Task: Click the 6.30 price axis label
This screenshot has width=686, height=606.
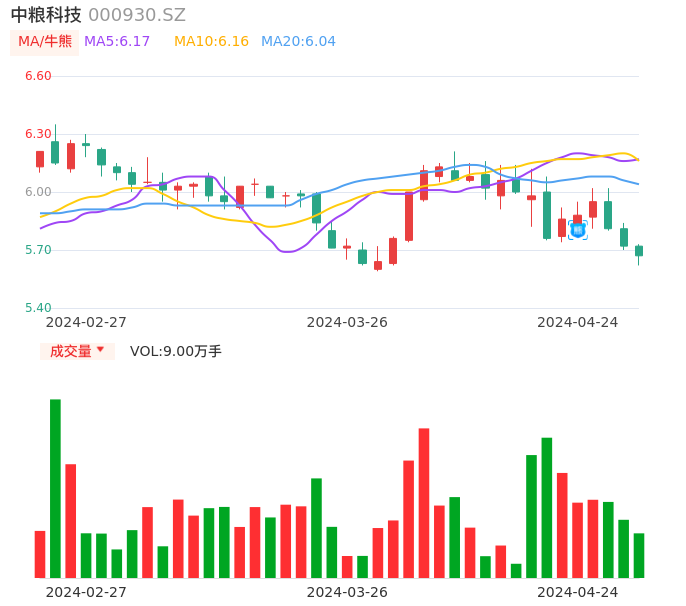Action: (38, 134)
